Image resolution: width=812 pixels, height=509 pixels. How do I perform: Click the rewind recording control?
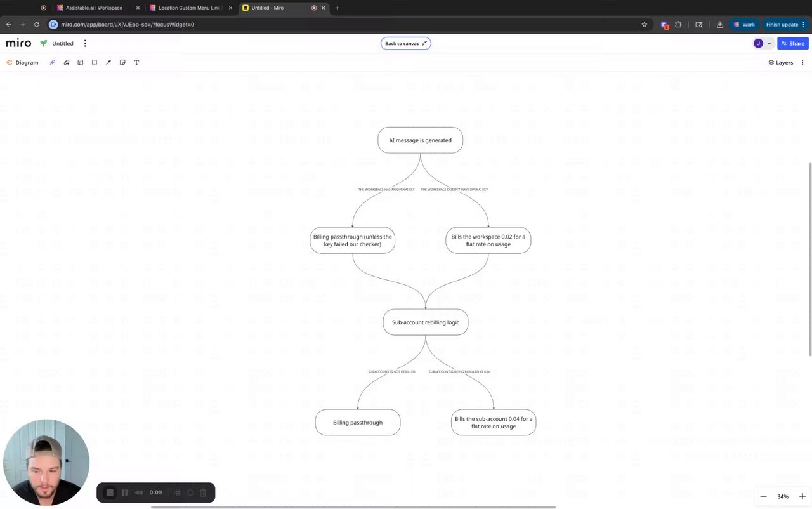click(x=139, y=492)
